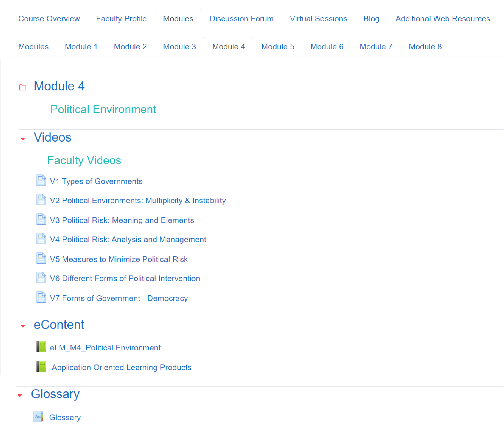
Task: Switch to the Module 7 tab
Action: [376, 47]
